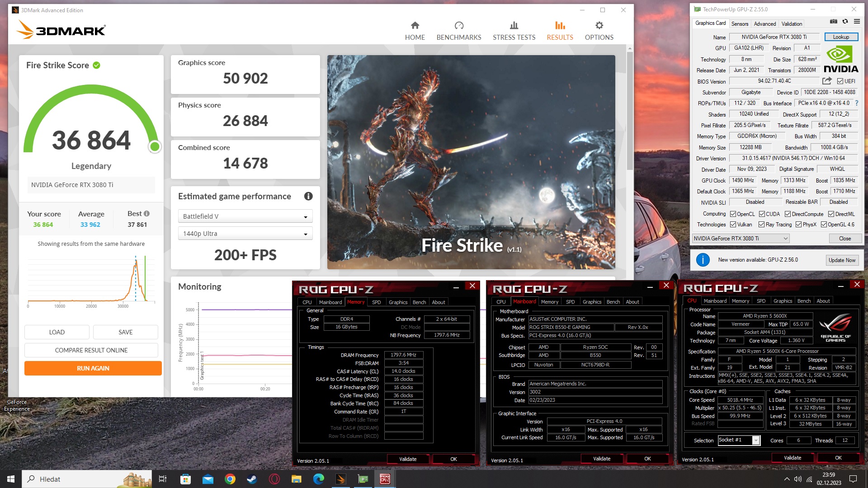
Task: Open Microsoft Edge from the taskbar
Action: point(319,479)
